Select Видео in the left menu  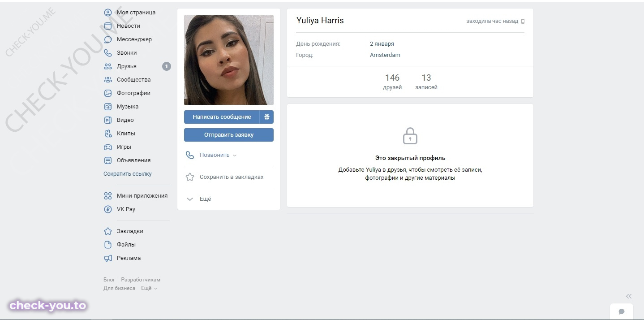coord(125,120)
